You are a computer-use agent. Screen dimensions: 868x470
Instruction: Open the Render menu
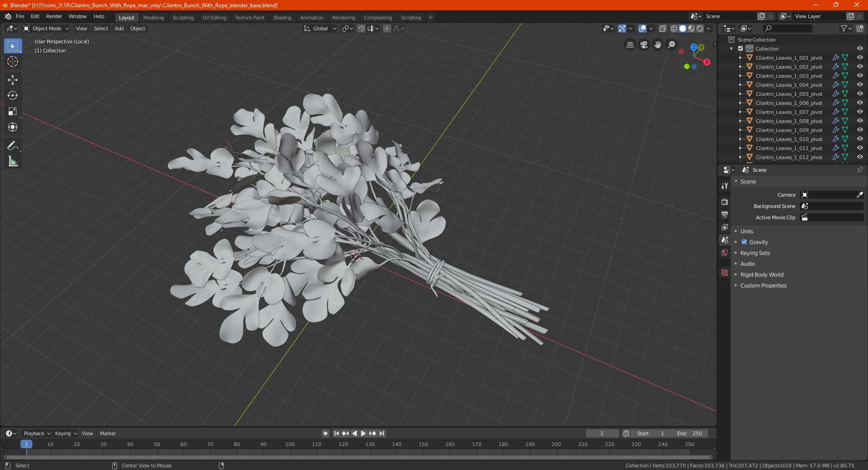[x=54, y=16]
